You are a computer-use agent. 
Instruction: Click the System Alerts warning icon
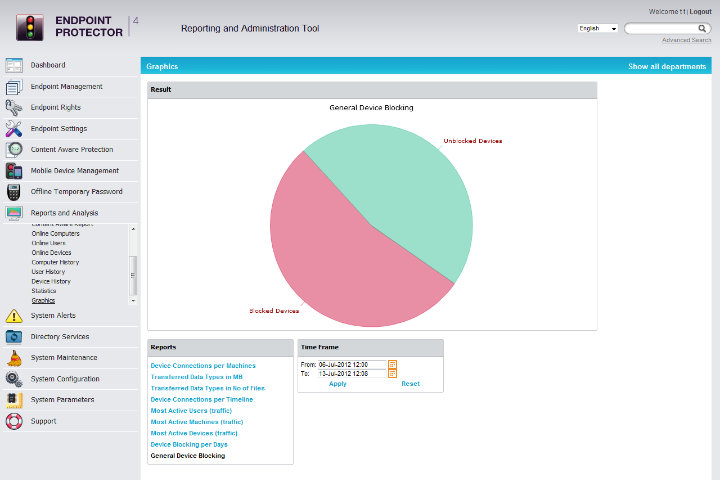14,316
